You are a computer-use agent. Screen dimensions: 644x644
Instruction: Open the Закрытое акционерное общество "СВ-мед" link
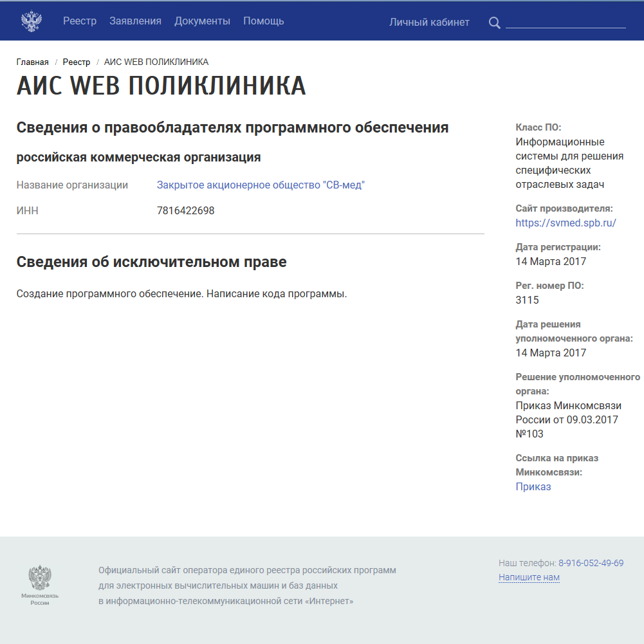(x=261, y=185)
